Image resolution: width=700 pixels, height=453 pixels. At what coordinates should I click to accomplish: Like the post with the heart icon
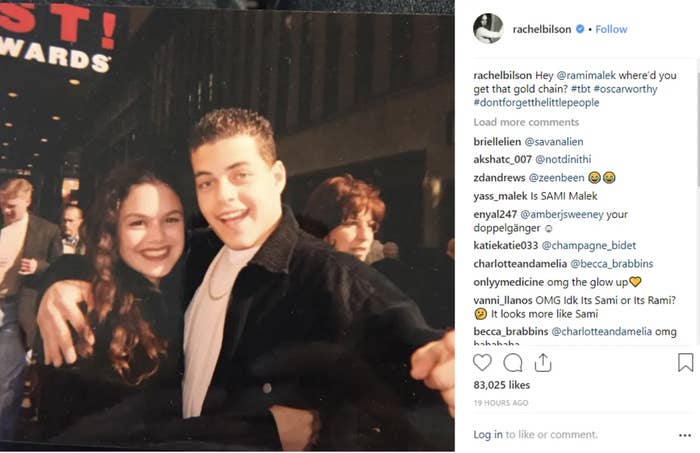tap(482, 362)
